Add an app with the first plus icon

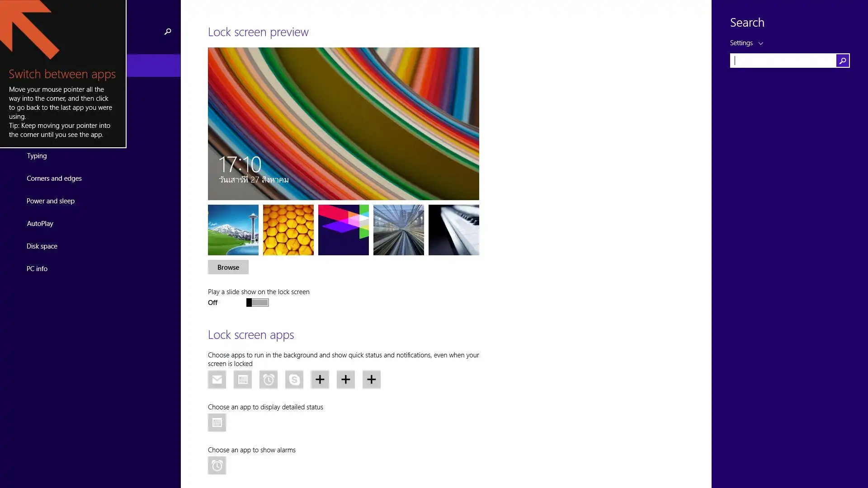[320, 380]
